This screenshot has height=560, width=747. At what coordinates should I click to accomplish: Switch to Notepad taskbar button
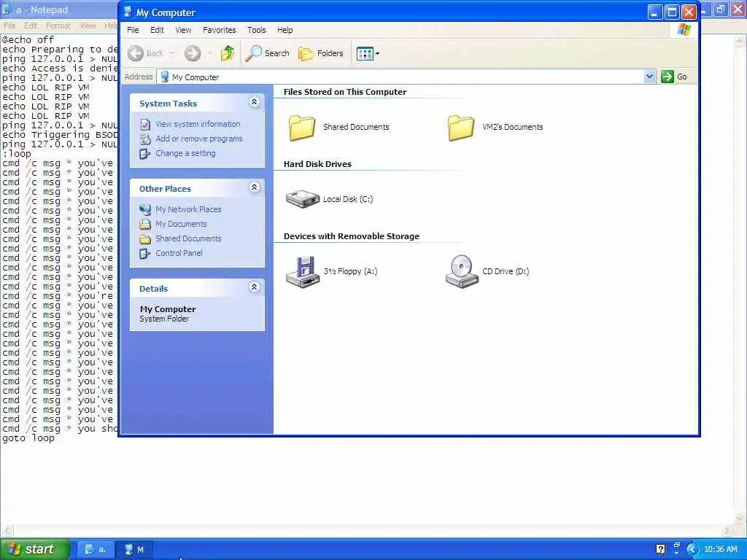[x=96, y=550]
